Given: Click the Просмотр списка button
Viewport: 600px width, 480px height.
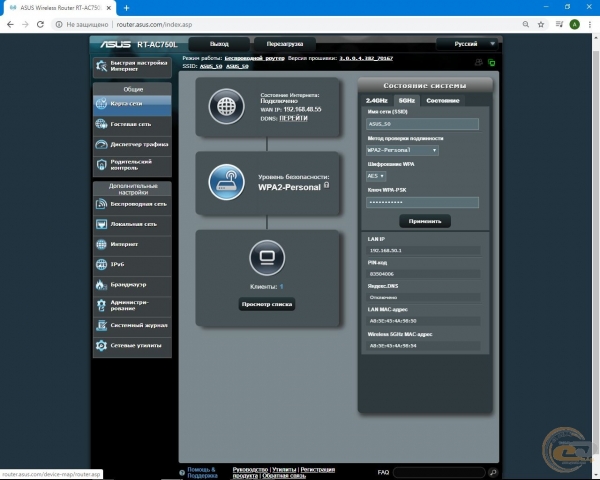Looking at the screenshot, I should pyautogui.click(x=266, y=304).
